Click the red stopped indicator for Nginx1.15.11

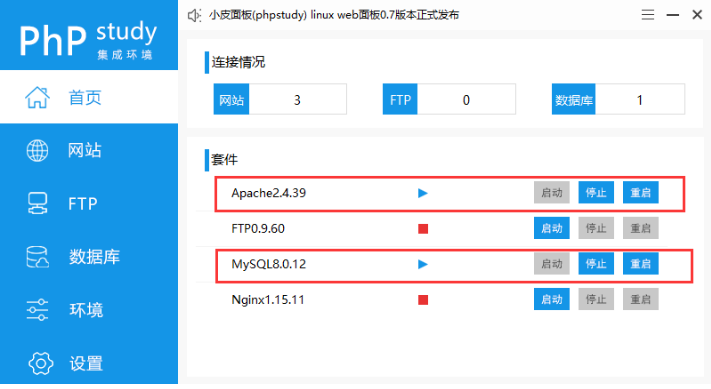pyautogui.click(x=423, y=300)
